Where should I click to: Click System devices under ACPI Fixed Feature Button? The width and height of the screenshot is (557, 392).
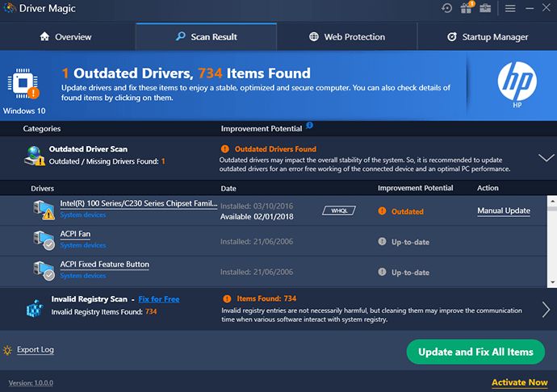[x=83, y=276]
